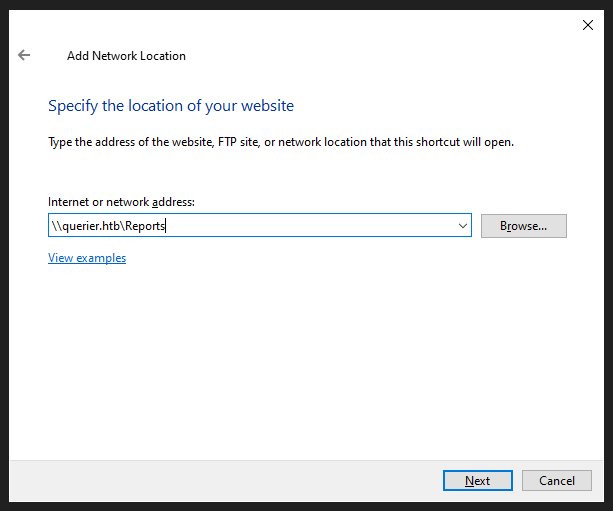Click the leading backslashes in the address field
This screenshot has height=511, width=613.
click(56, 226)
